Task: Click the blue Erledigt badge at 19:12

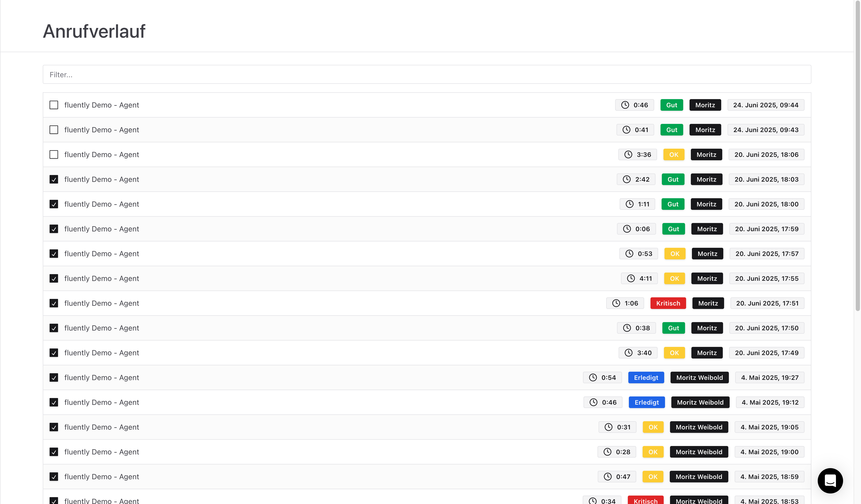Action: coord(647,402)
